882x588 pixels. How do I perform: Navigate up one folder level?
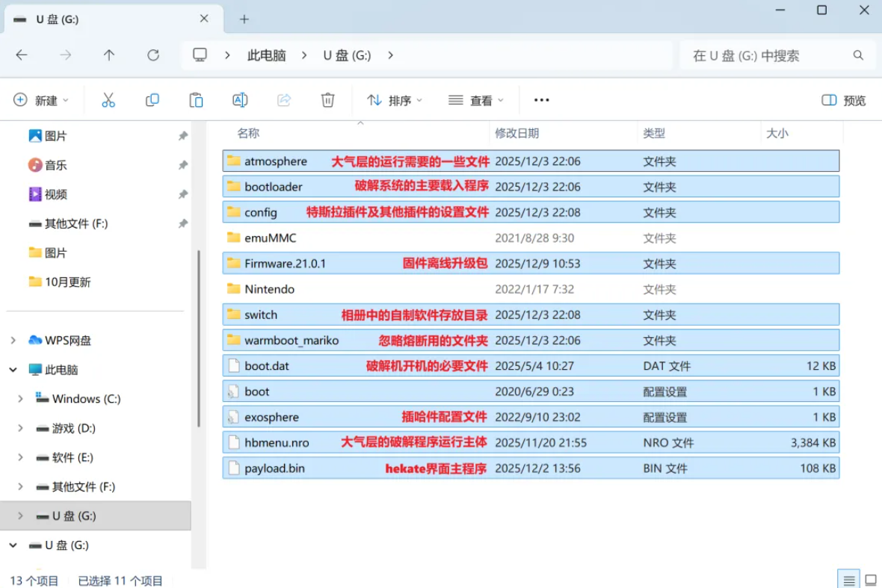pos(108,55)
